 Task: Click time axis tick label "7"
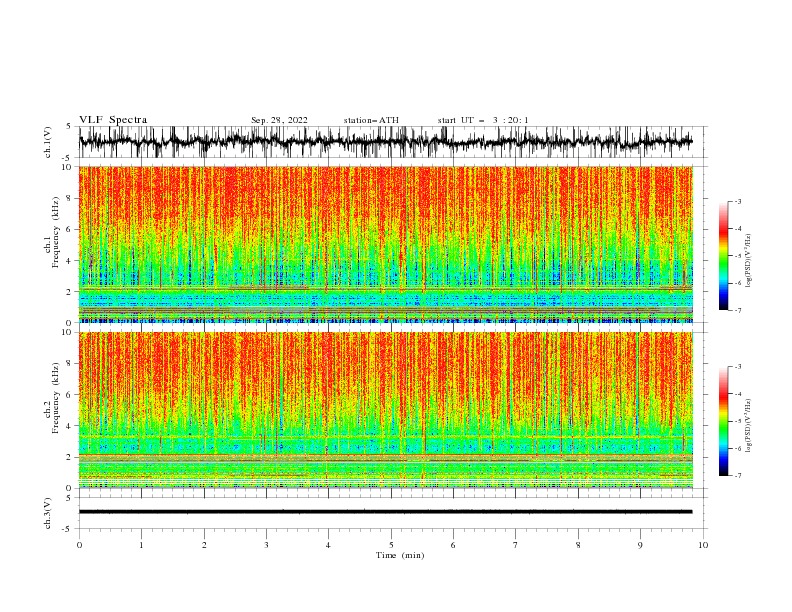click(x=516, y=545)
